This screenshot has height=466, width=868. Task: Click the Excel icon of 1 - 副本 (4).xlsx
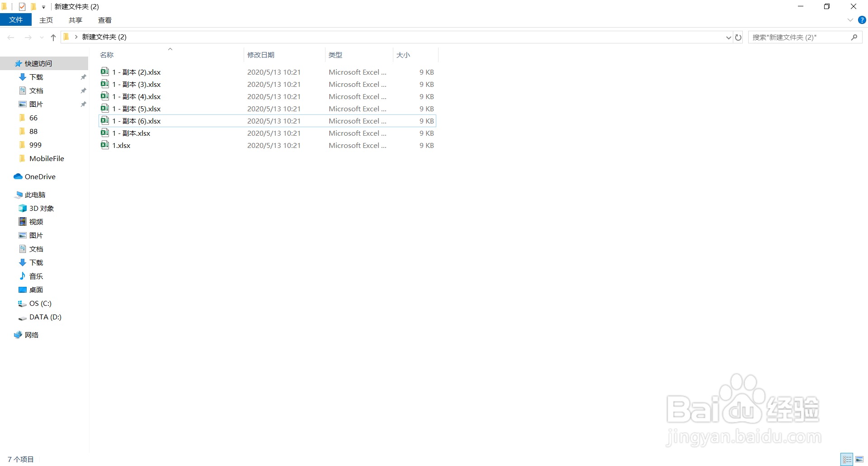tap(105, 96)
